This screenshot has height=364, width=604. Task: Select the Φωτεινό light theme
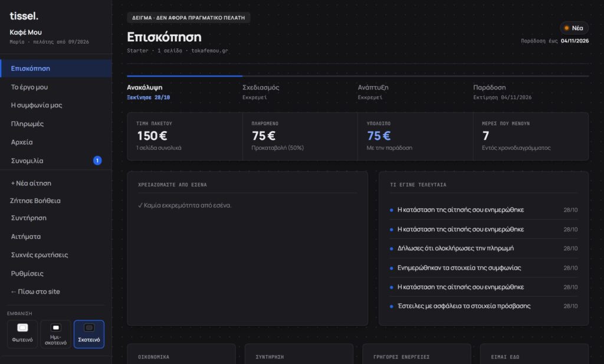[x=22, y=334]
